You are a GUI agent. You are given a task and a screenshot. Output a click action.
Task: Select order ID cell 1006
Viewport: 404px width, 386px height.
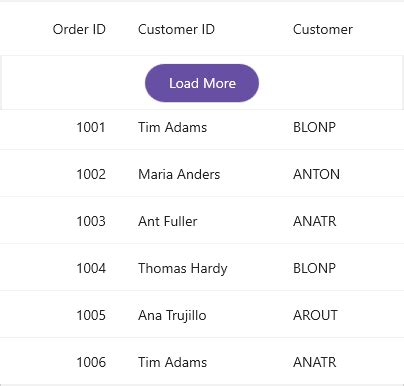point(91,362)
